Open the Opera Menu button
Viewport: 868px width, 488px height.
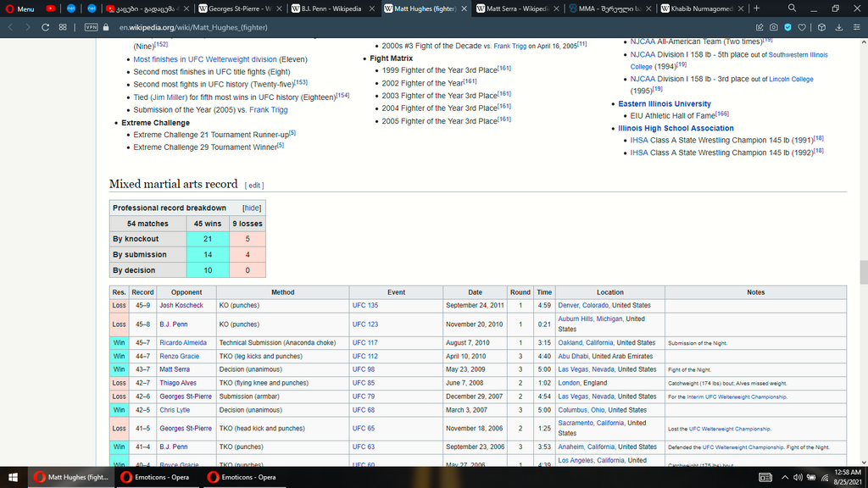[x=20, y=8]
